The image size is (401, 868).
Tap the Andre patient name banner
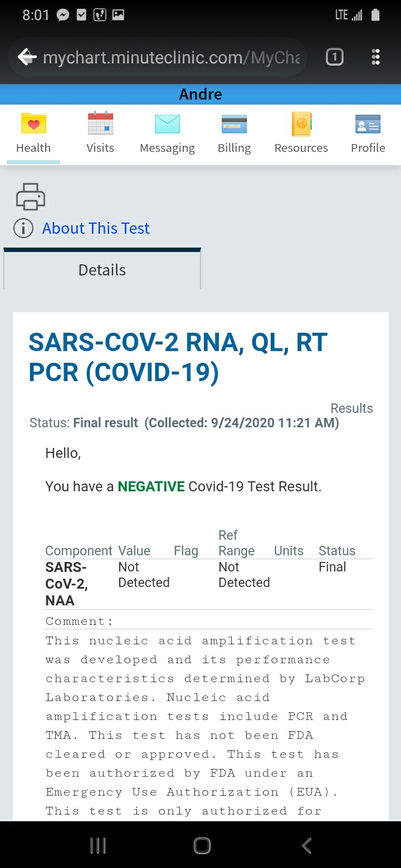[200, 94]
